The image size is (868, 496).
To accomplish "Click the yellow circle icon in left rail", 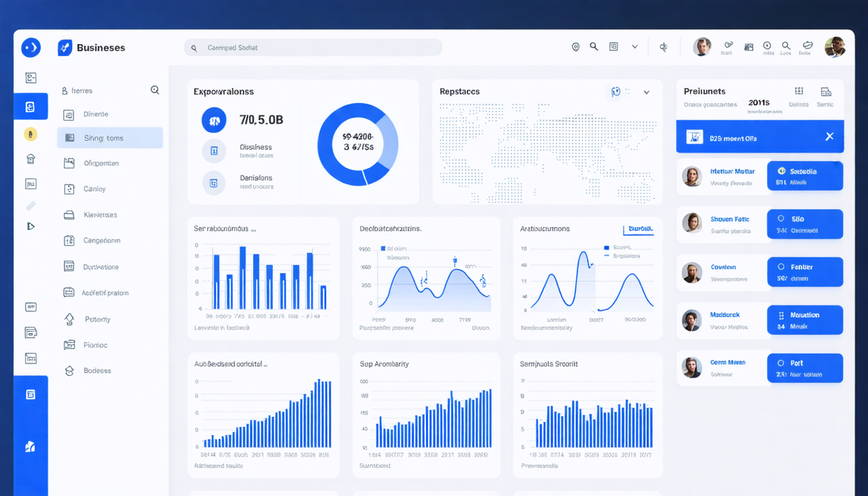I will [30, 134].
